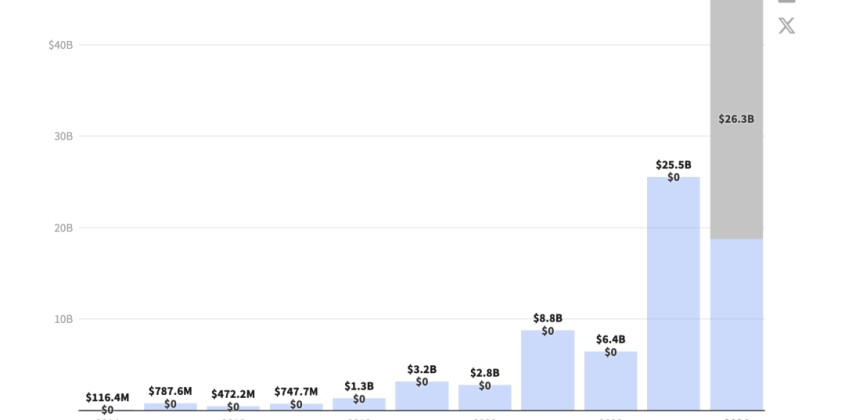Click the $8.8B value label

pos(548,318)
